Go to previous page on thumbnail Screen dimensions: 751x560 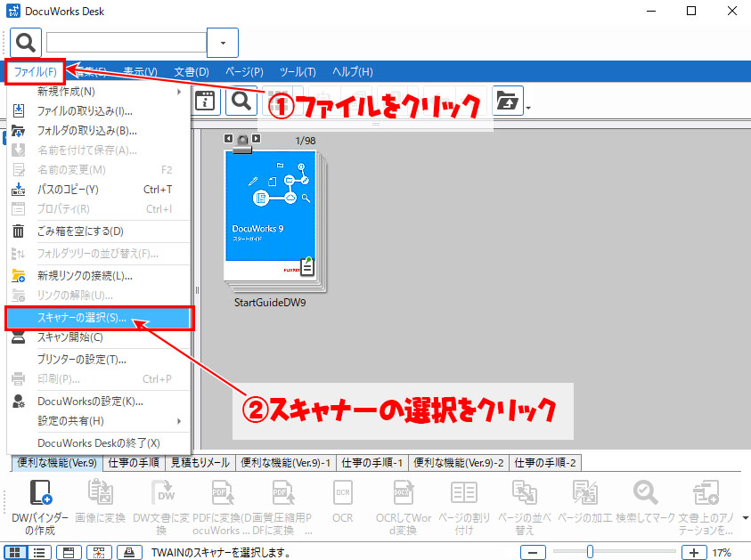click(x=228, y=138)
